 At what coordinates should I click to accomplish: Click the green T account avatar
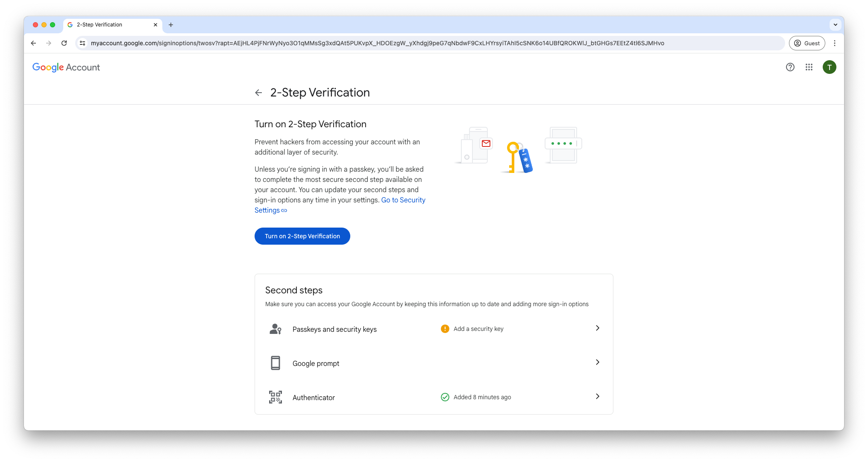pyautogui.click(x=829, y=67)
